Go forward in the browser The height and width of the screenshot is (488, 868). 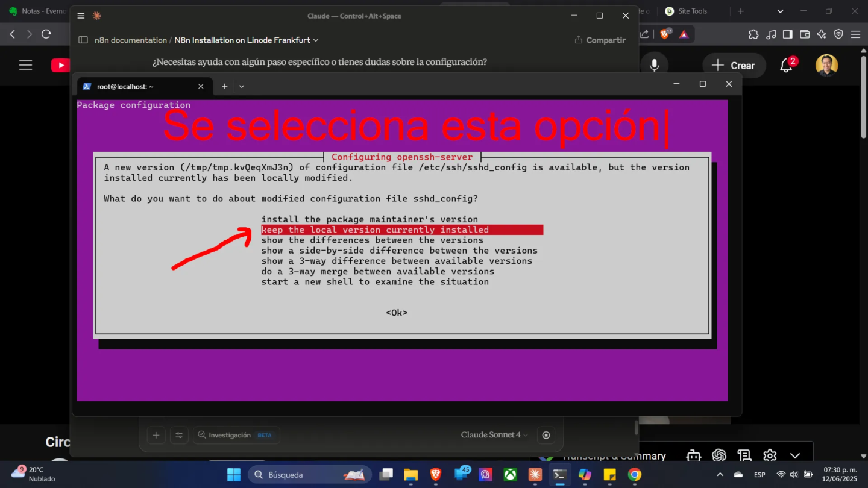pos(30,34)
